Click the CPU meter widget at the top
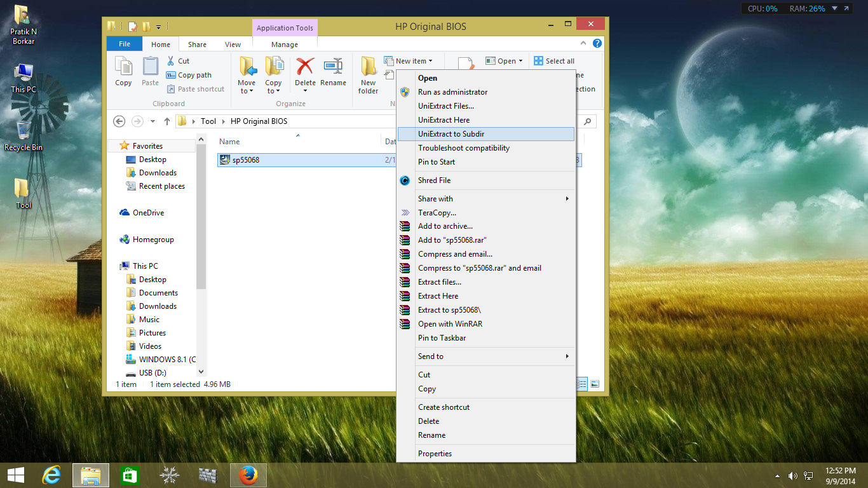This screenshot has height=488, width=868. click(763, 9)
